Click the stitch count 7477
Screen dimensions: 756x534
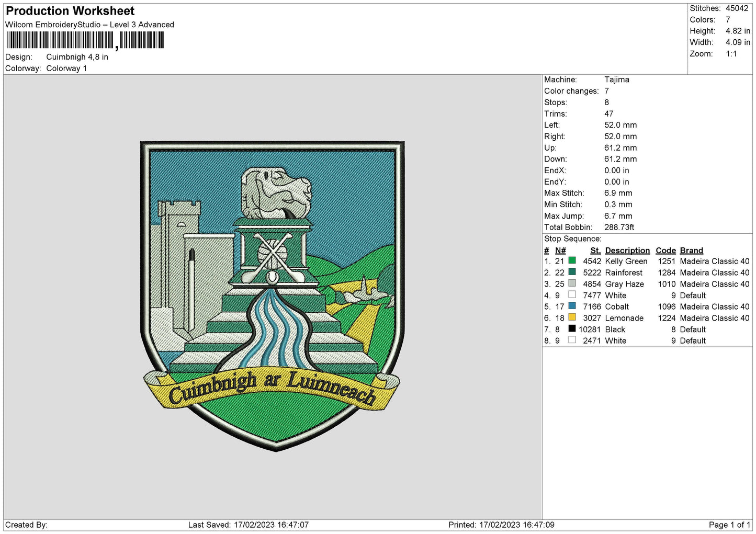(x=592, y=296)
